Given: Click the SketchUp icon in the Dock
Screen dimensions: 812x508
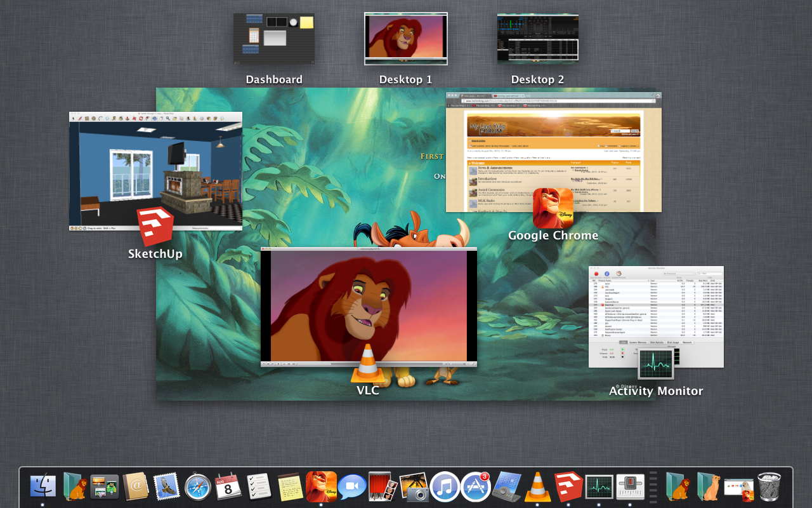Looking at the screenshot, I should click(568, 487).
